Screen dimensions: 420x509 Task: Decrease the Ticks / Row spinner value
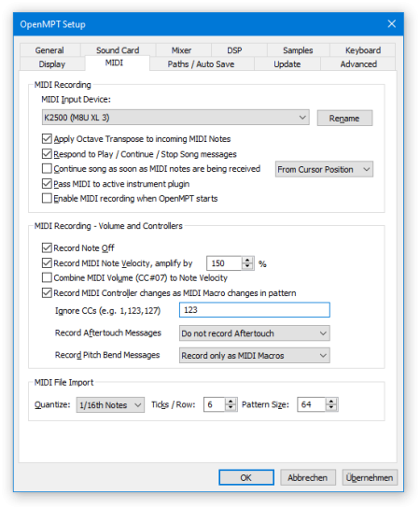coord(231,408)
